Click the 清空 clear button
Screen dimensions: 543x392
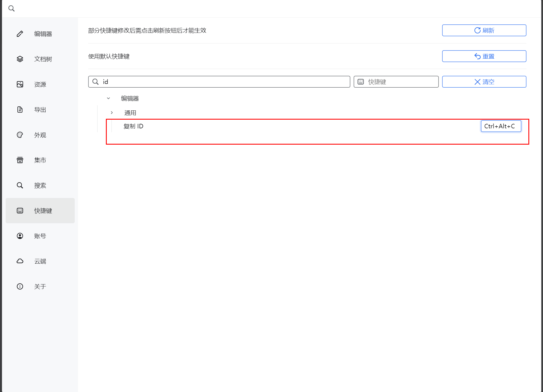click(x=484, y=82)
